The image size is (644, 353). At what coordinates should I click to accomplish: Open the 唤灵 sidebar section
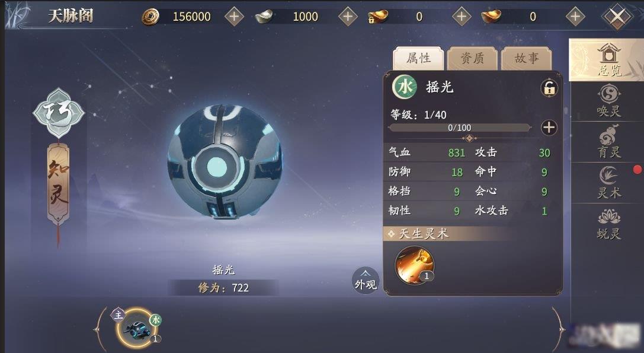click(x=608, y=101)
